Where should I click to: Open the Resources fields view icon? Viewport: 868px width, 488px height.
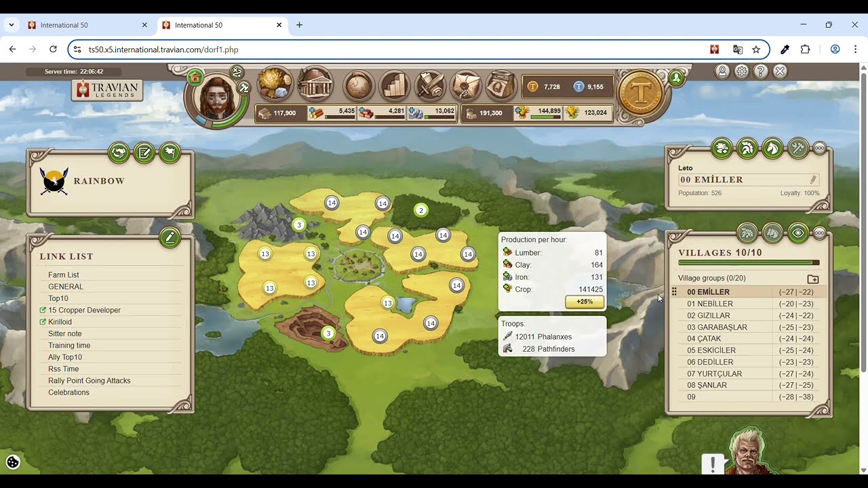coord(275,84)
